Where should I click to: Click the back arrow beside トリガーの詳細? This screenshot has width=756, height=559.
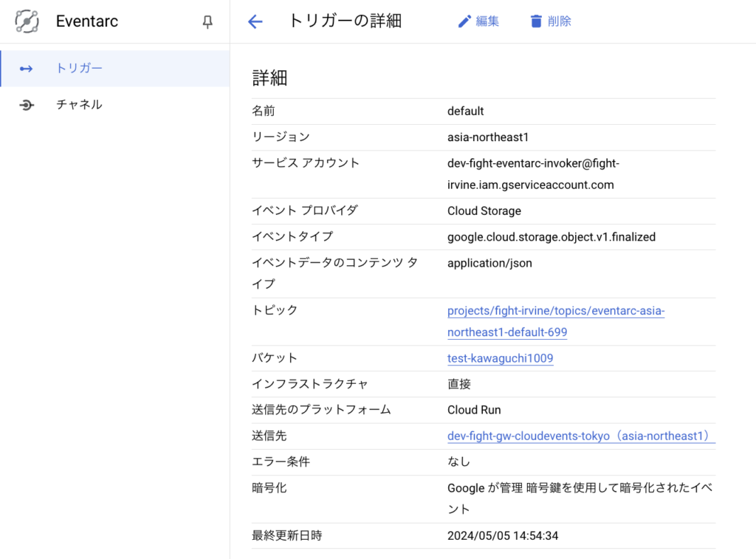click(254, 21)
